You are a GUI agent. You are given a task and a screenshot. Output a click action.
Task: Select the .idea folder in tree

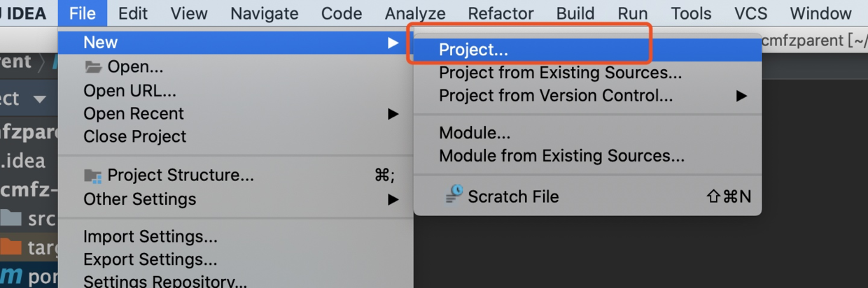click(x=22, y=161)
